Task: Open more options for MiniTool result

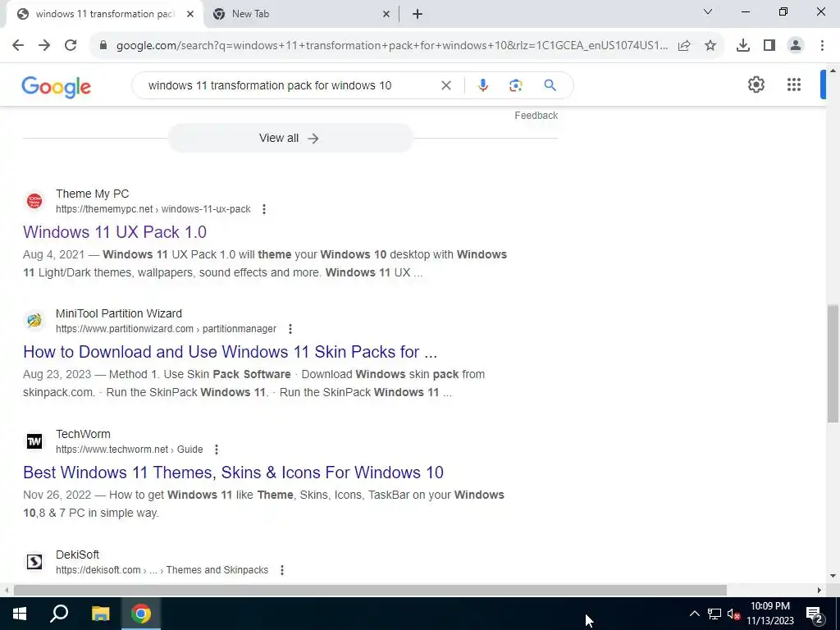Action: tap(290, 329)
